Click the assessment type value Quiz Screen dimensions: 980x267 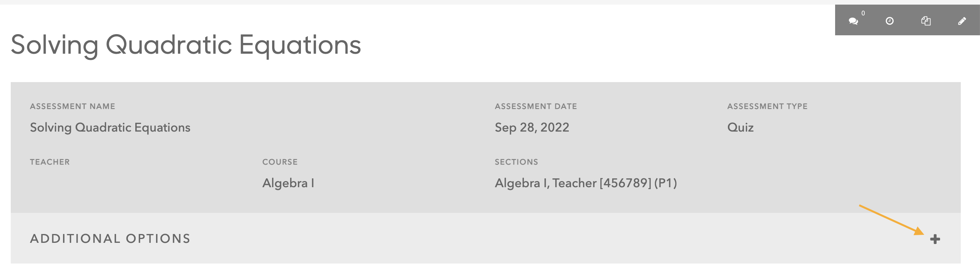pos(740,127)
